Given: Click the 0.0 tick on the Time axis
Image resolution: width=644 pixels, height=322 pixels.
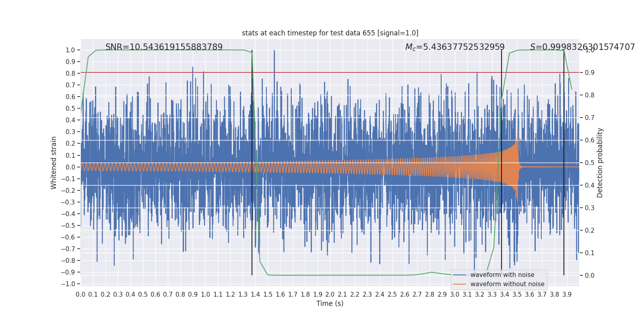Looking at the screenshot, I should pyautogui.click(x=80, y=295).
